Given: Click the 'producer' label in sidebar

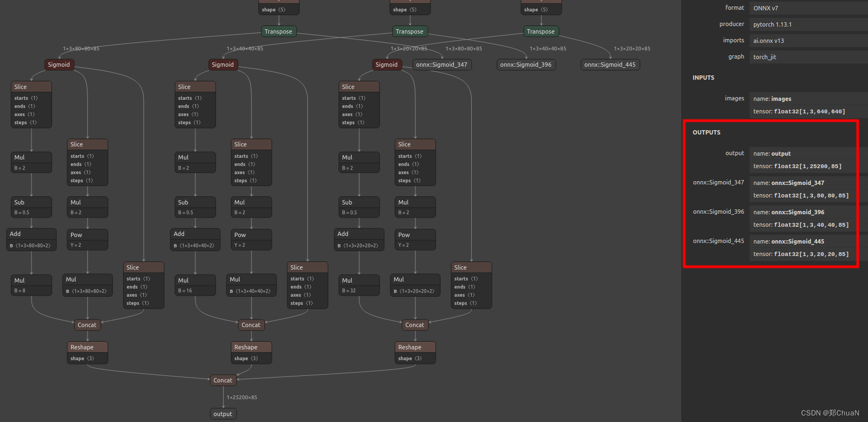Looking at the screenshot, I should pyautogui.click(x=732, y=24).
